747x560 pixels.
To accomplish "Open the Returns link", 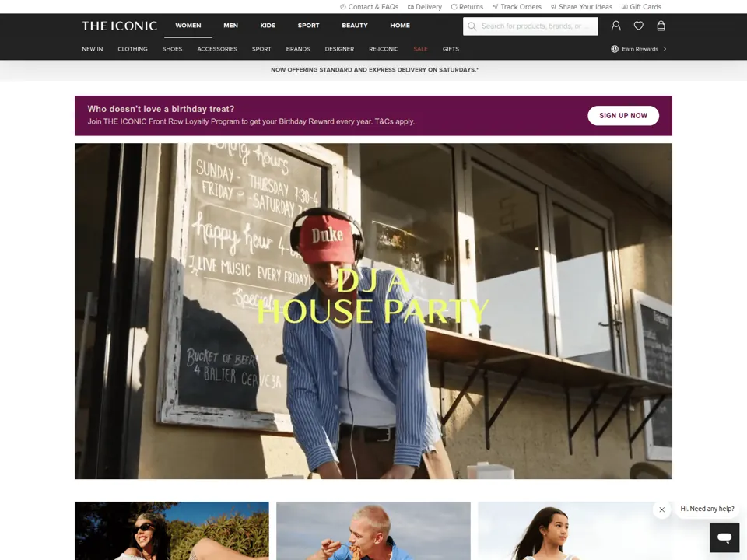I will pos(467,7).
